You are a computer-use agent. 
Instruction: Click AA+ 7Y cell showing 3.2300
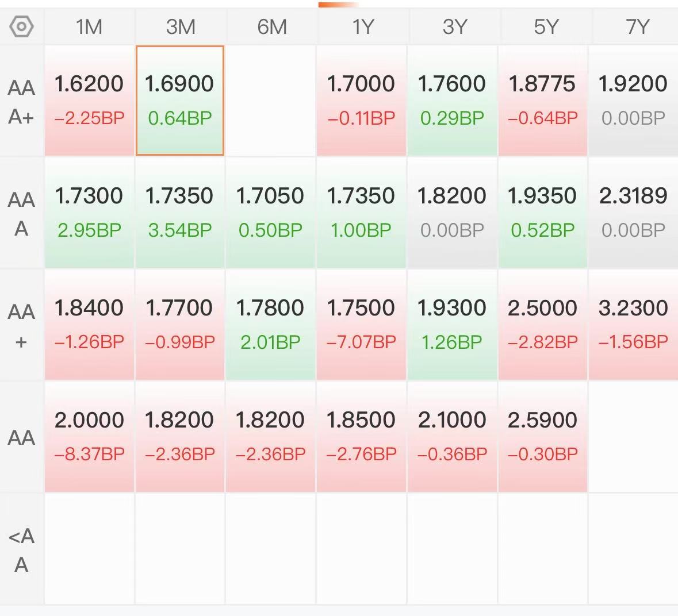[x=634, y=325]
